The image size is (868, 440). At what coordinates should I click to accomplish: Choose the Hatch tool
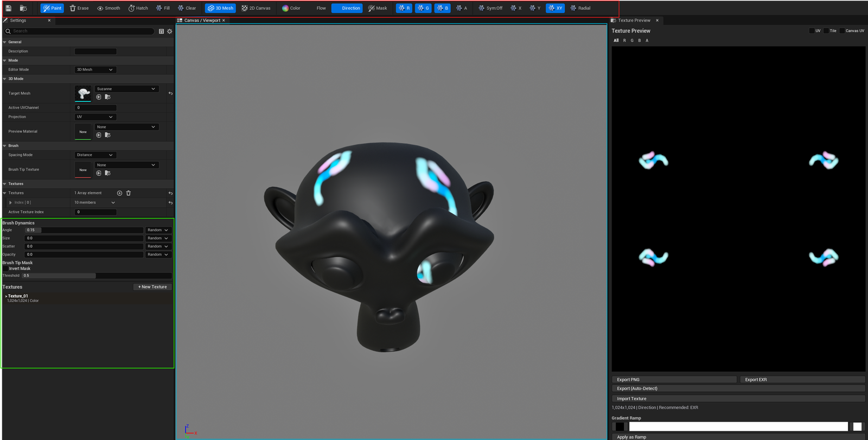pyautogui.click(x=138, y=8)
